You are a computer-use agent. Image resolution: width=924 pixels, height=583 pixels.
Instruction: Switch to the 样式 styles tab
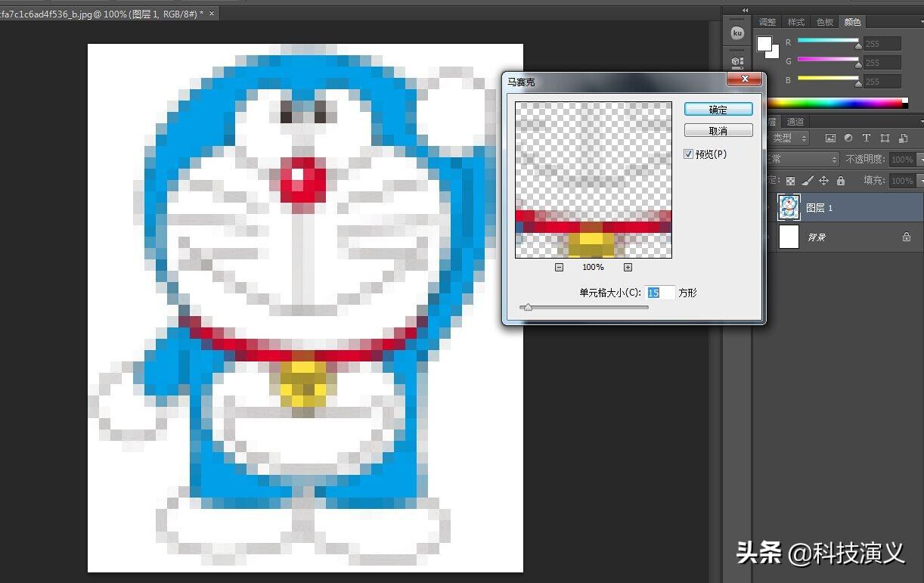[795, 22]
